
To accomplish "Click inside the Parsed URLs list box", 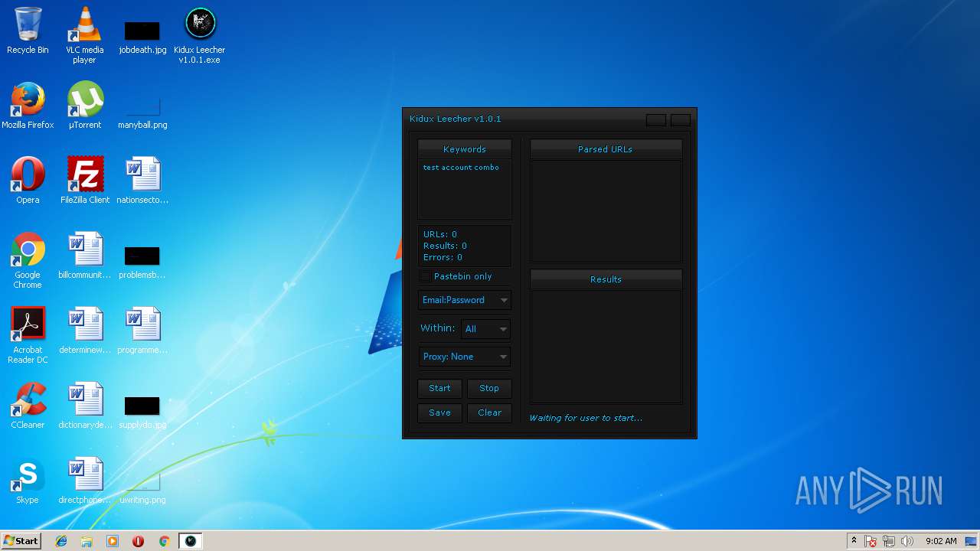I will [x=606, y=210].
